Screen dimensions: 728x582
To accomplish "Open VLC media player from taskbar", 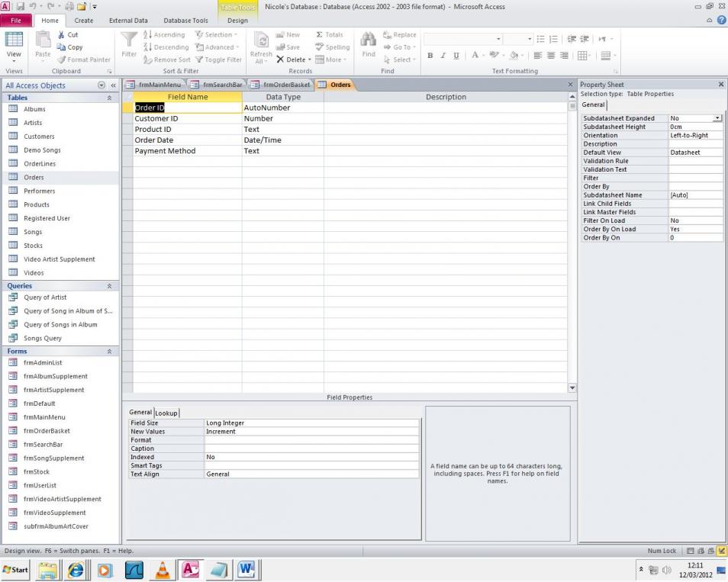I will coord(162,570).
